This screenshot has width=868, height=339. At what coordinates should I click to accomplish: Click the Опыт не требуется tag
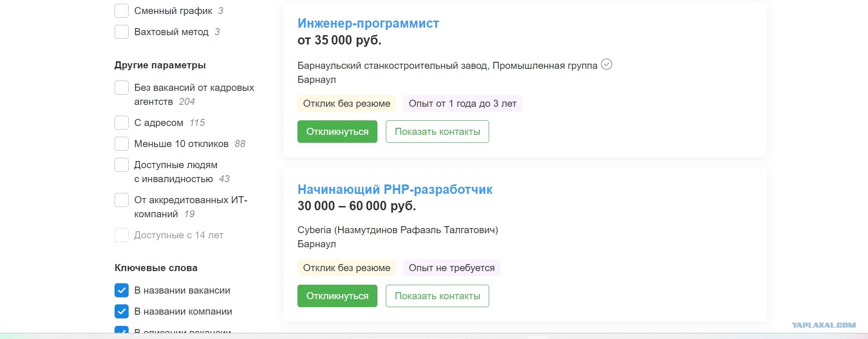(x=451, y=268)
